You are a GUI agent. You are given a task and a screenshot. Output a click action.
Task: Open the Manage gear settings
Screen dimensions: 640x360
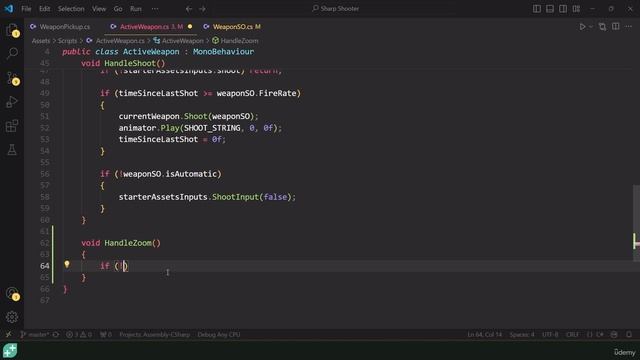pyautogui.click(x=12, y=317)
